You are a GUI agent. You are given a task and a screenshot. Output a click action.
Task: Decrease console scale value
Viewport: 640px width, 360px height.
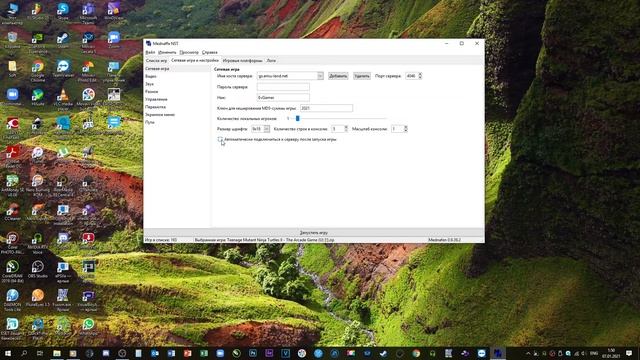click(x=406, y=131)
